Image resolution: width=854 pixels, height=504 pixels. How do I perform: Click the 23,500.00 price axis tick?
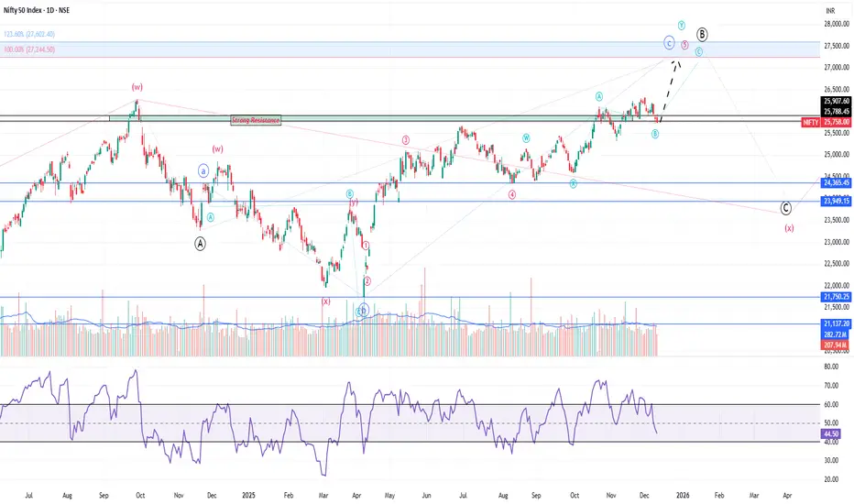[x=837, y=220]
